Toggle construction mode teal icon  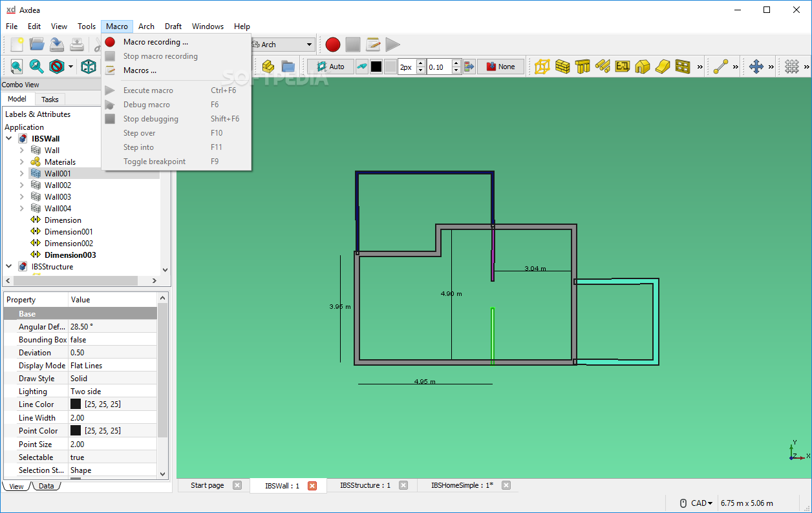362,66
